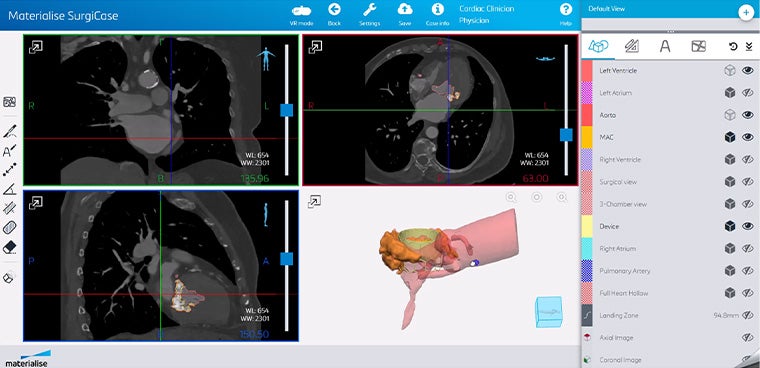Toggle transparency cube for MAC
This screenshot has width=760, height=368.
point(729,138)
